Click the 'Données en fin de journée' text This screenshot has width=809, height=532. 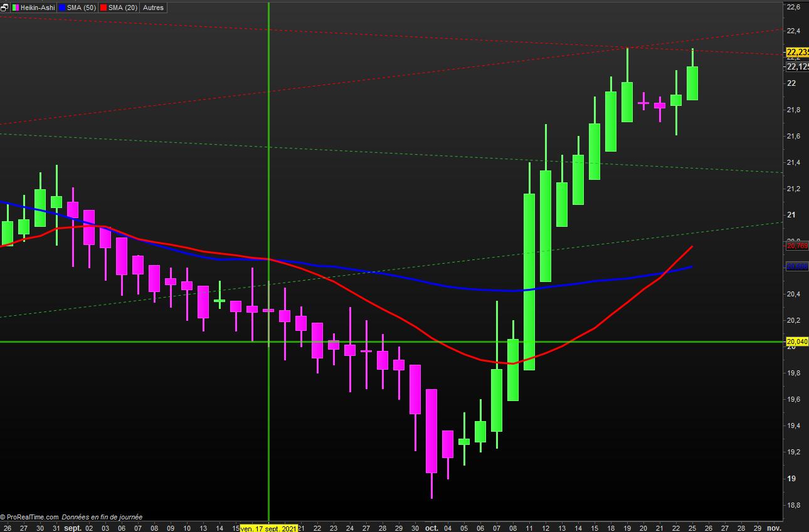102,517
